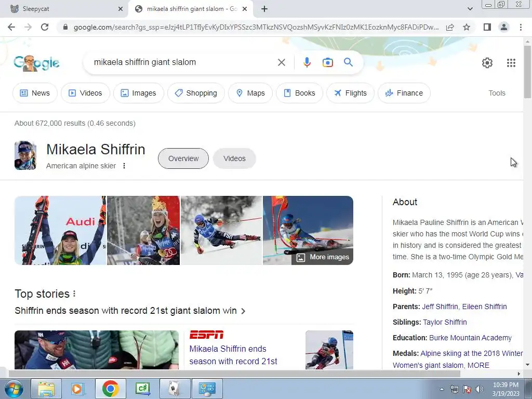Filter results by Shopping
Image resolution: width=532 pixels, height=399 pixels.
coord(196,93)
